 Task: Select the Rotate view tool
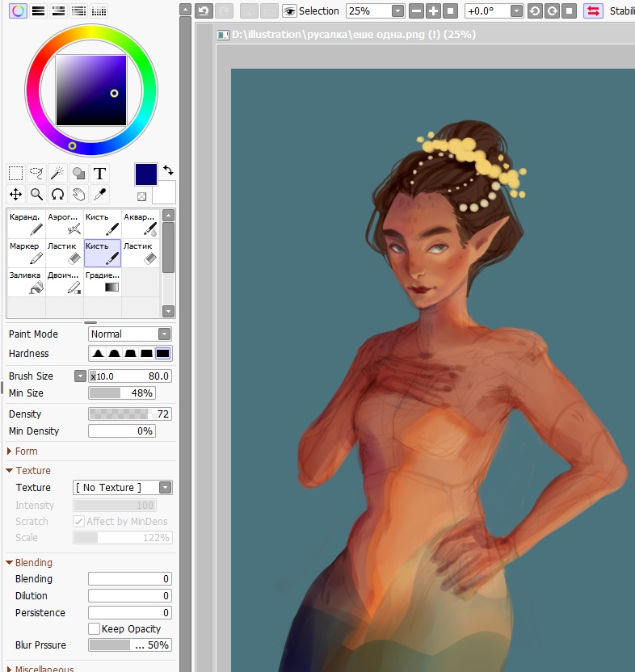point(57,195)
